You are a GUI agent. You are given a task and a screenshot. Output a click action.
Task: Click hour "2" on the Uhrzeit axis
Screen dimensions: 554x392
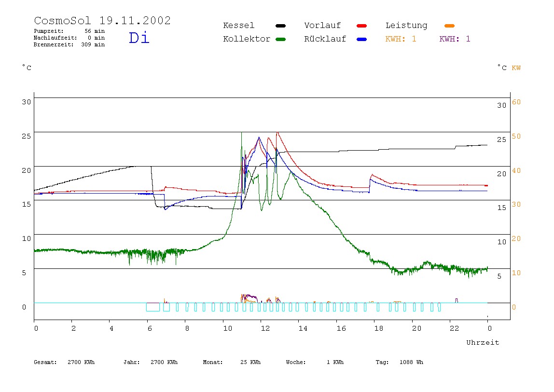(x=73, y=328)
